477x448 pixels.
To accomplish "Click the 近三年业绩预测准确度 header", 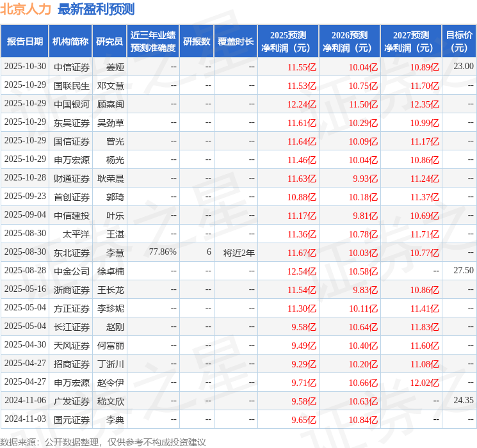I will 153,42.
